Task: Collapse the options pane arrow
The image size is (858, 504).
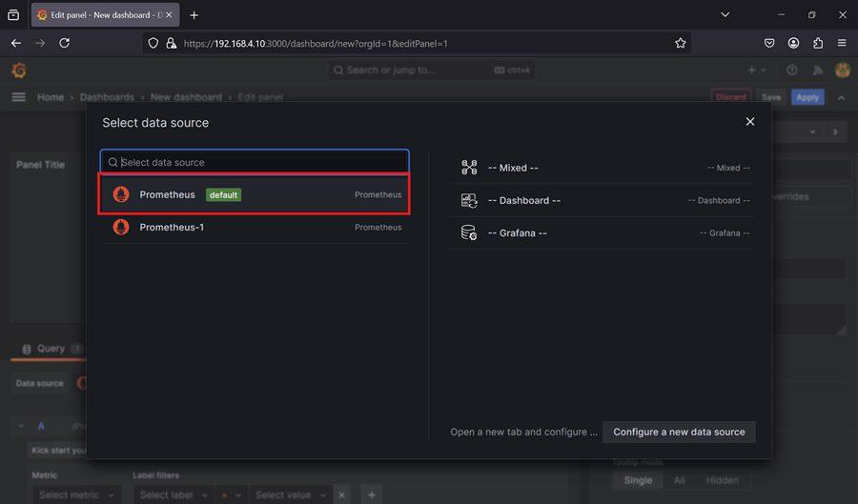Action: 835,131
